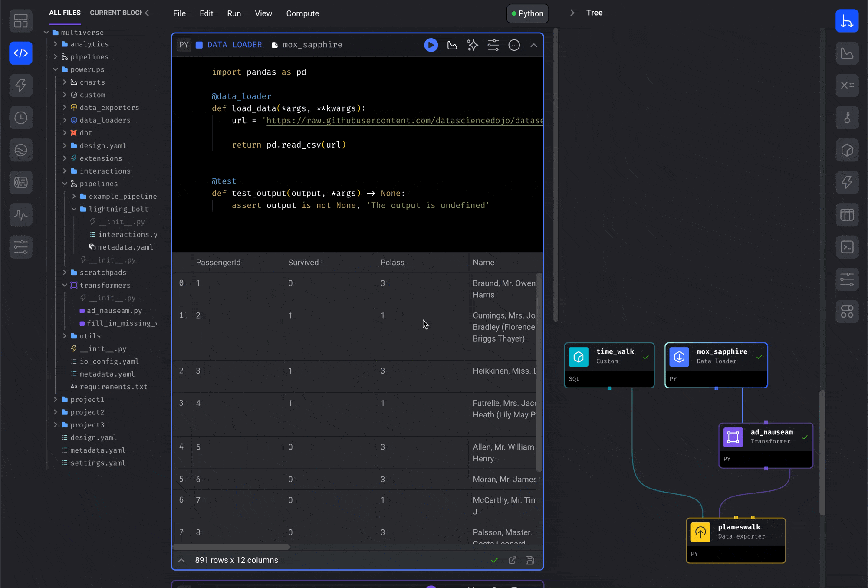This screenshot has width=868, height=588.
Task: Select the ad_nauseam transformer node
Action: coord(766,446)
